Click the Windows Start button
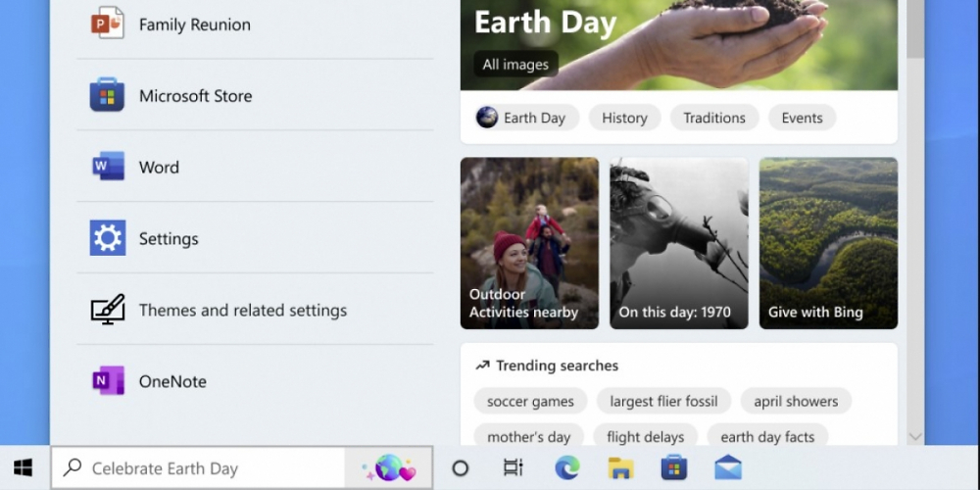 click(24, 467)
